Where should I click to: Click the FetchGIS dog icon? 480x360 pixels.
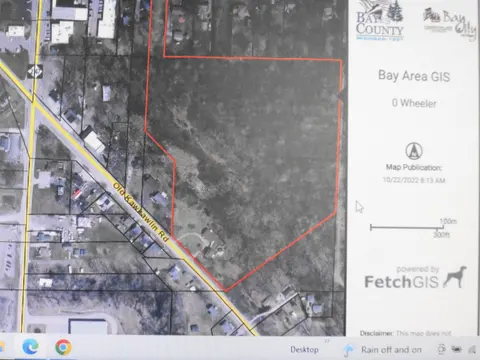[x=455, y=277]
